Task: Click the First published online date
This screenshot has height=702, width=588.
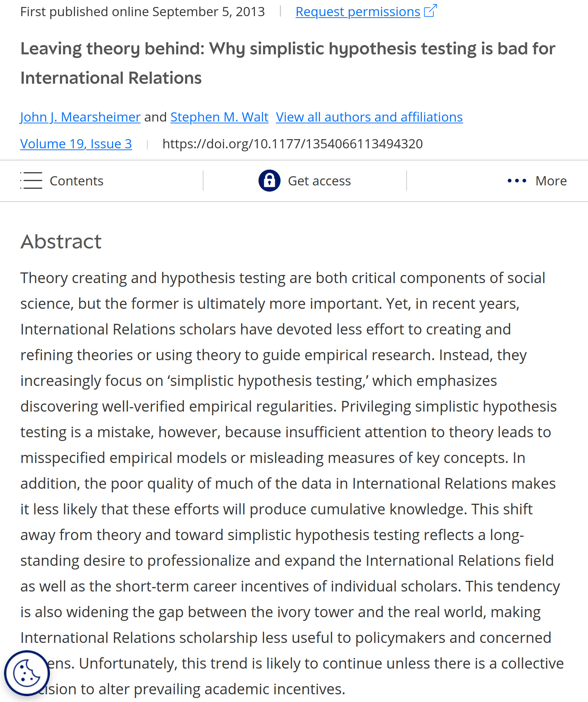Action: (x=142, y=12)
